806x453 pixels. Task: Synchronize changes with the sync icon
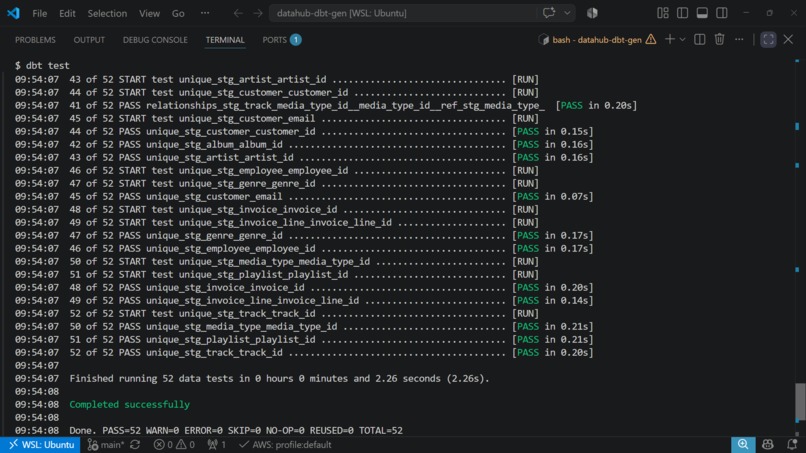pyautogui.click(x=135, y=445)
